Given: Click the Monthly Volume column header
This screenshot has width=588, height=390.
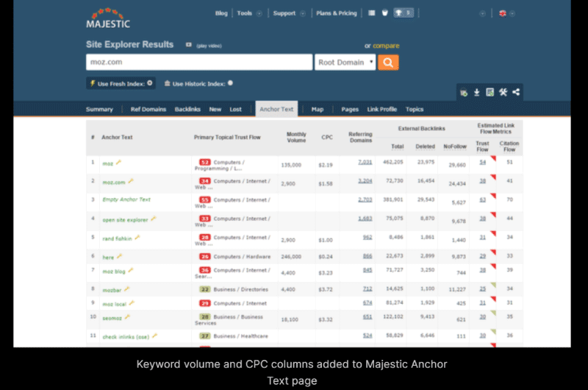Looking at the screenshot, I should (296, 138).
